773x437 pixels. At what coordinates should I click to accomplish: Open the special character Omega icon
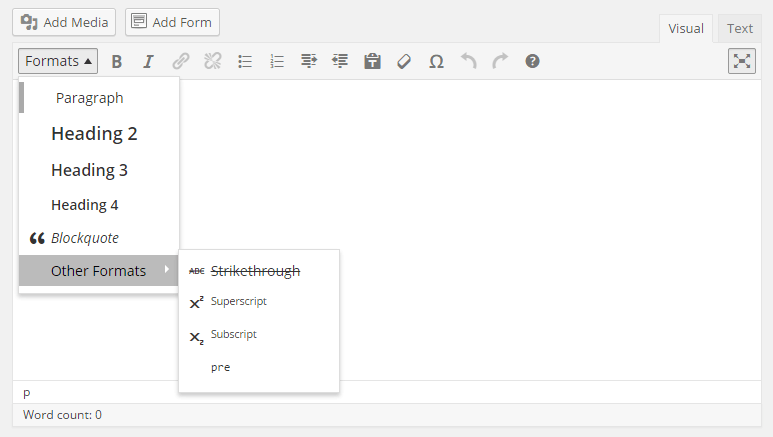[x=436, y=62]
